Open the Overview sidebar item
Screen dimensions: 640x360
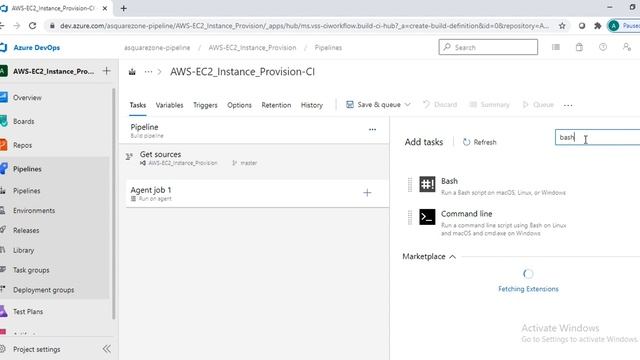click(27, 98)
